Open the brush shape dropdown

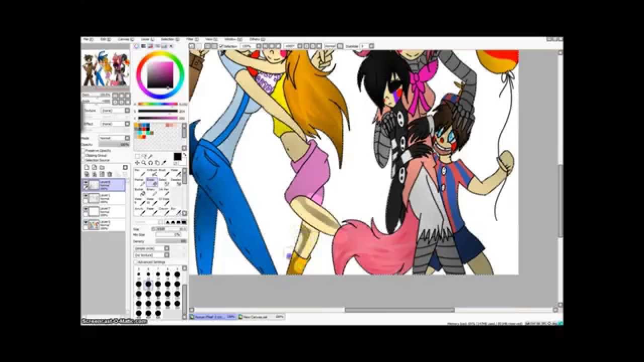click(x=151, y=248)
